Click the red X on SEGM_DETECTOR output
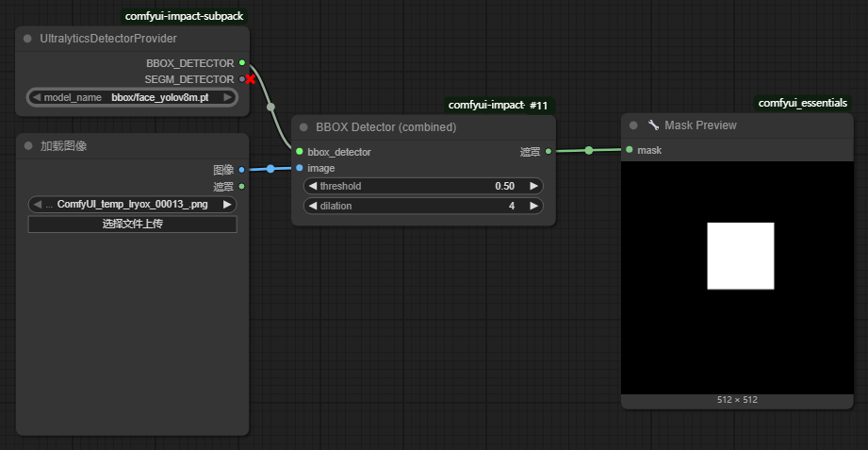Viewport: 868px width, 450px height. coord(251,79)
